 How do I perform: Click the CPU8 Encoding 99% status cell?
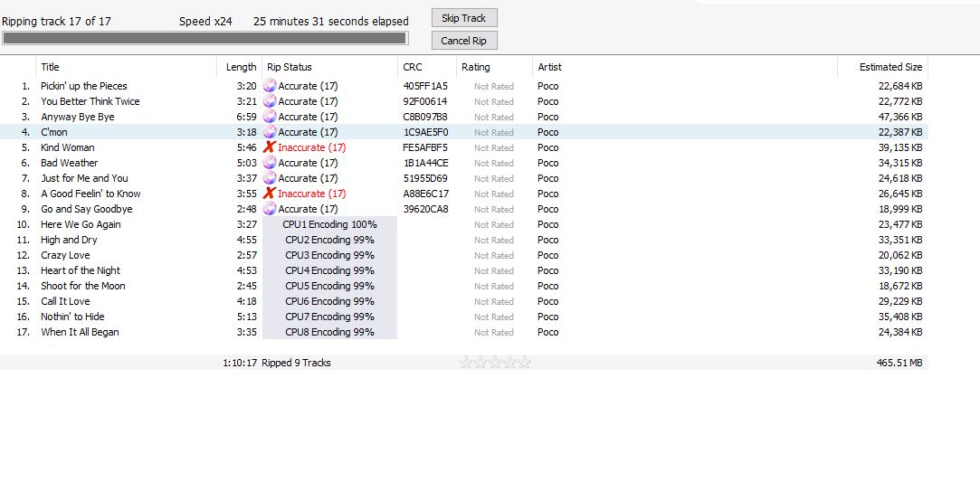coord(329,332)
